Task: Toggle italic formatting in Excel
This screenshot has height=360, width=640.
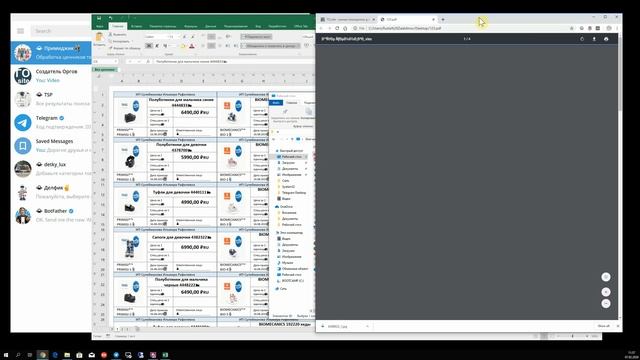Action: [157, 46]
